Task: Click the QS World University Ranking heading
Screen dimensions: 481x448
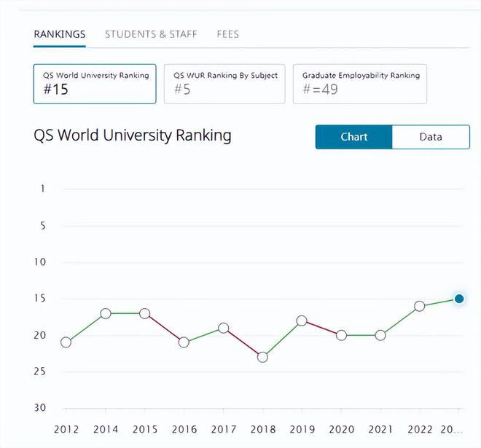Action: tap(133, 135)
